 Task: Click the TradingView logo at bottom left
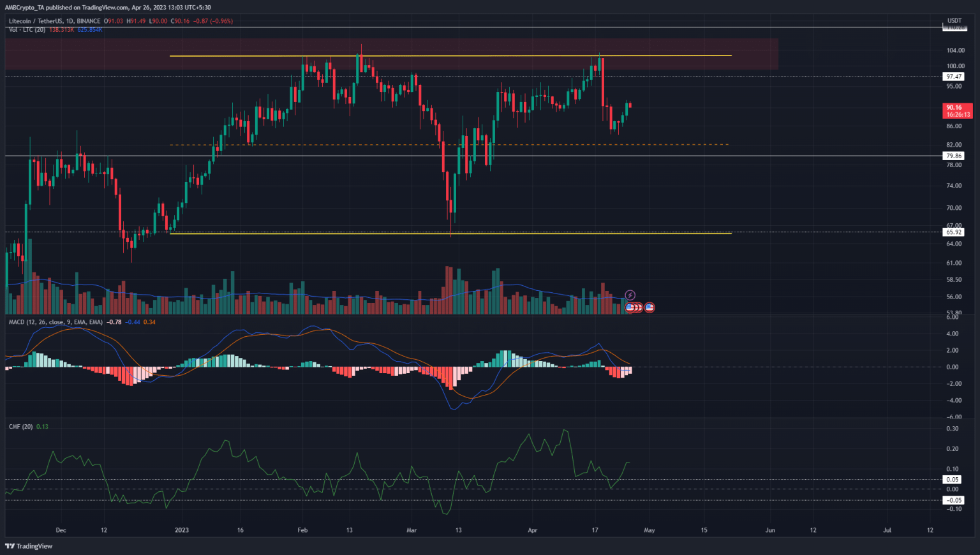click(29, 546)
